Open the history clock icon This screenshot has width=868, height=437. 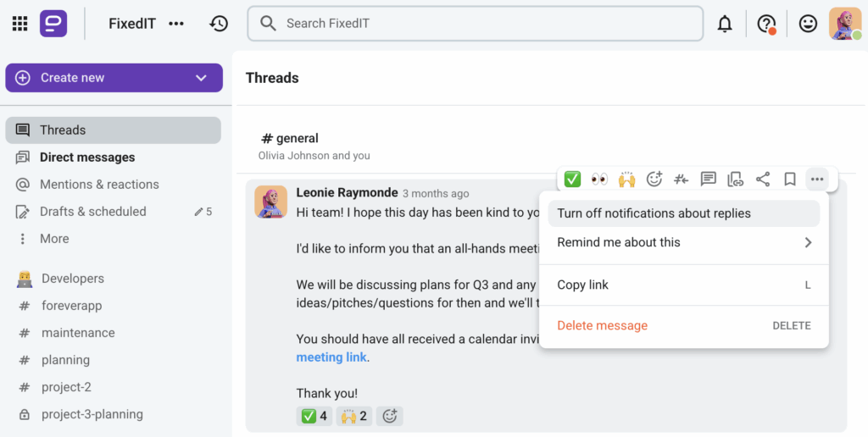[219, 23]
